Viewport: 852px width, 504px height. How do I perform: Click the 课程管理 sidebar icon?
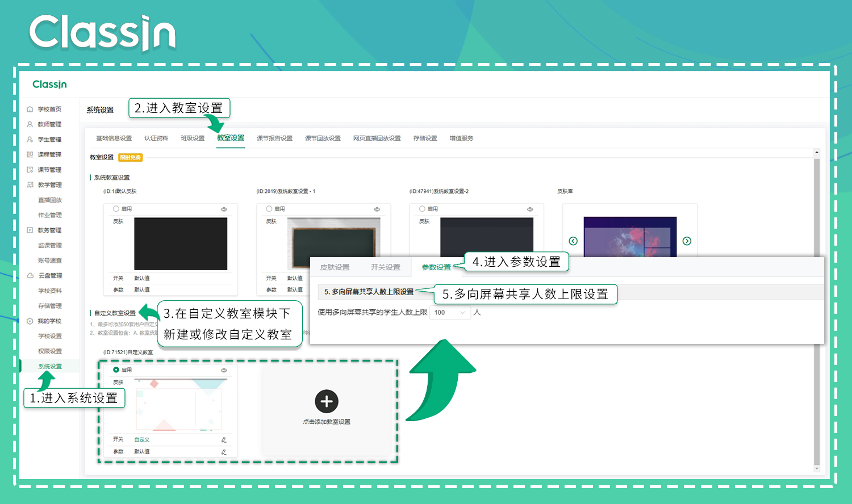coord(30,154)
